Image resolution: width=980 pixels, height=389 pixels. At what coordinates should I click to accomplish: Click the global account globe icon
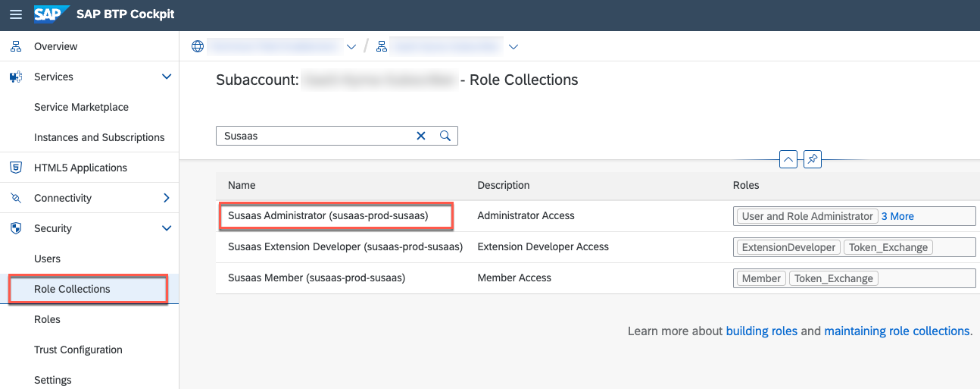click(198, 46)
